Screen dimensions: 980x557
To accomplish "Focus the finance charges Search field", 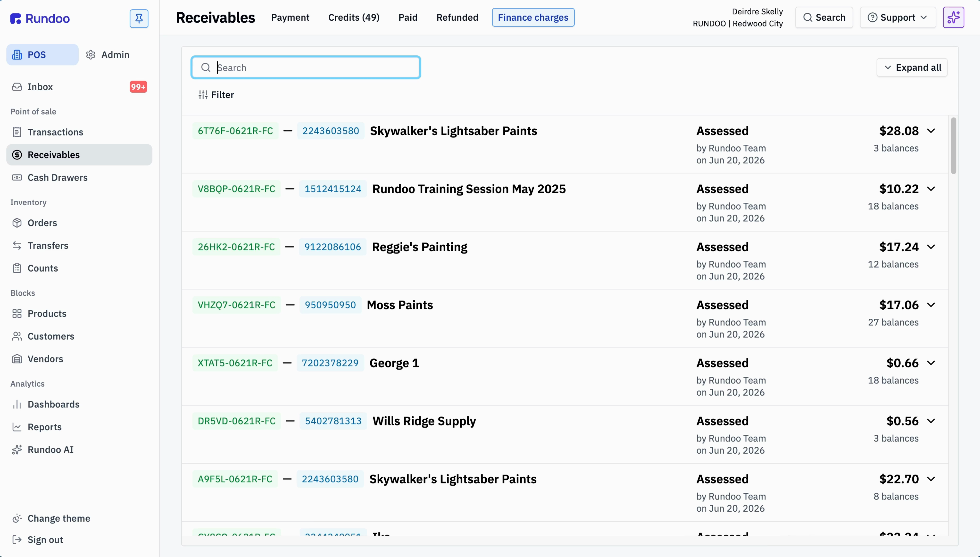I will point(306,68).
